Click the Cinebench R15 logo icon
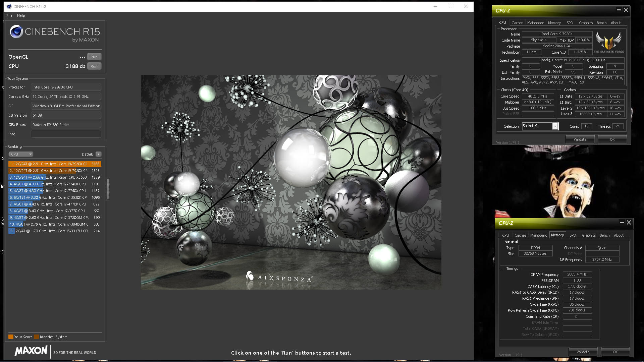The height and width of the screenshot is (362, 644). pyautogui.click(x=16, y=32)
